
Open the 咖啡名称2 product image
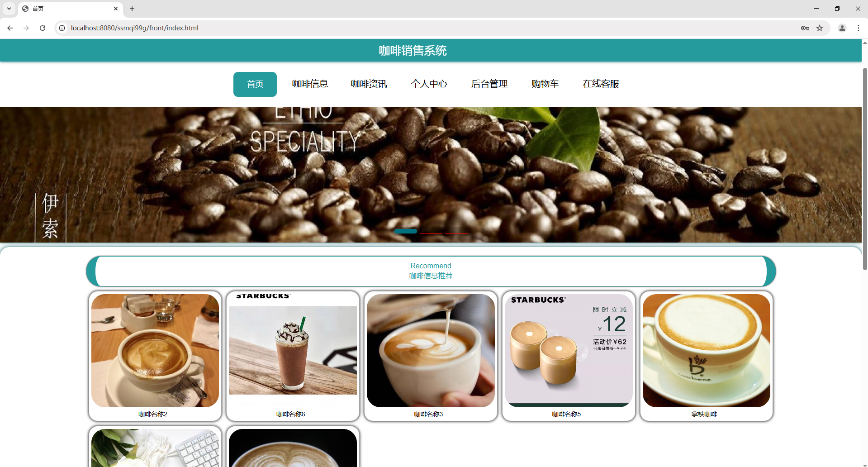coord(155,351)
